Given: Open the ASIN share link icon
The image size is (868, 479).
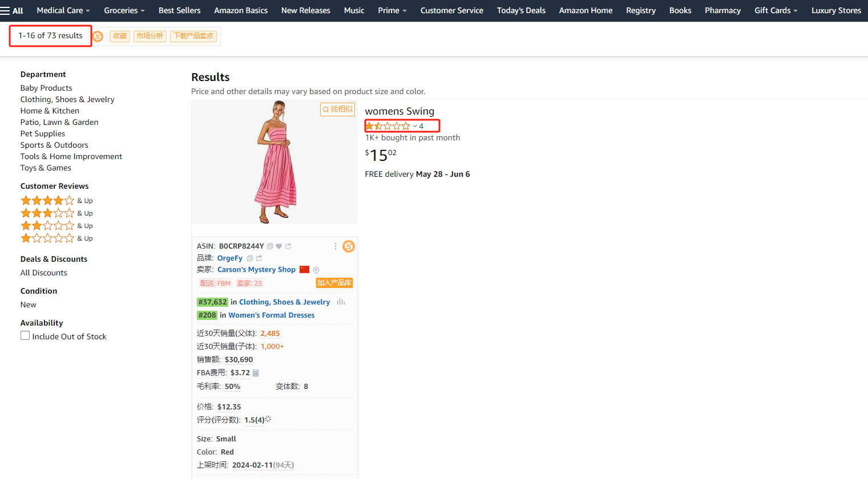Looking at the screenshot, I should click(288, 246).
